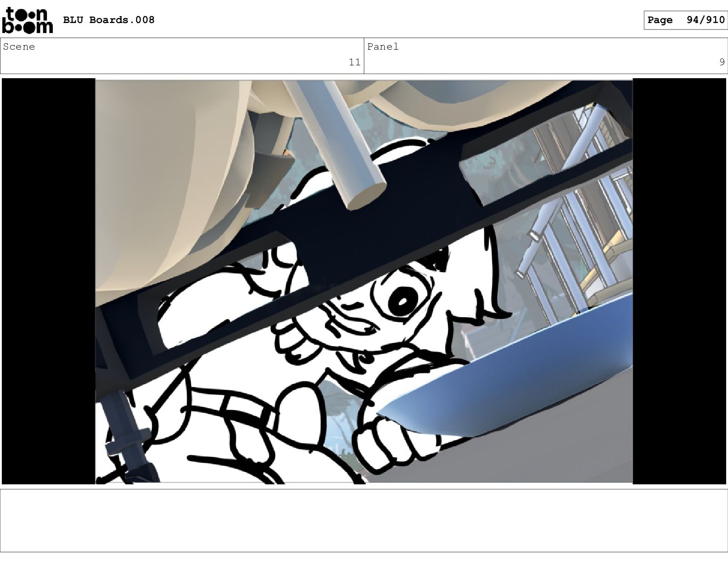Screen dimensions: 728x563
Task: Select the panel number 9
Action: click(722, 62)
